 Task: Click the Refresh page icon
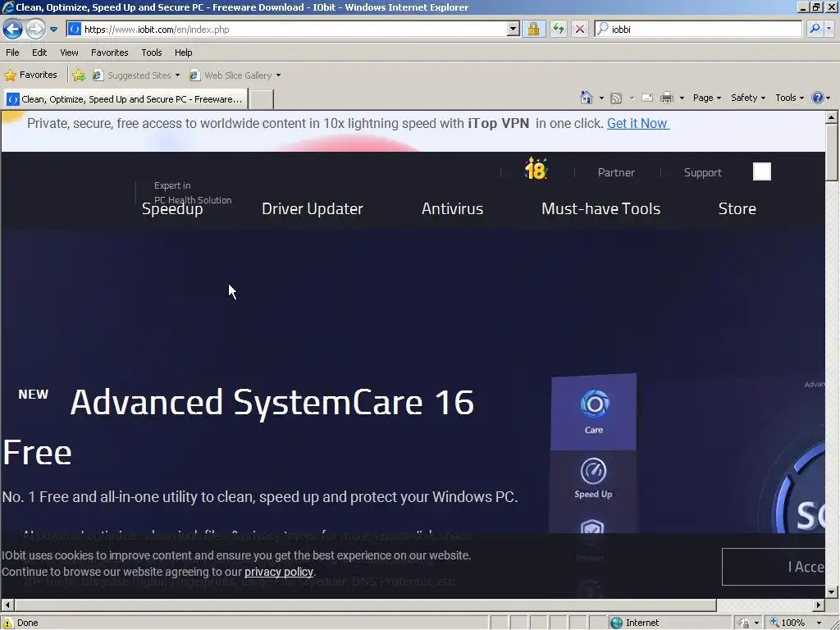pos(558,29)
